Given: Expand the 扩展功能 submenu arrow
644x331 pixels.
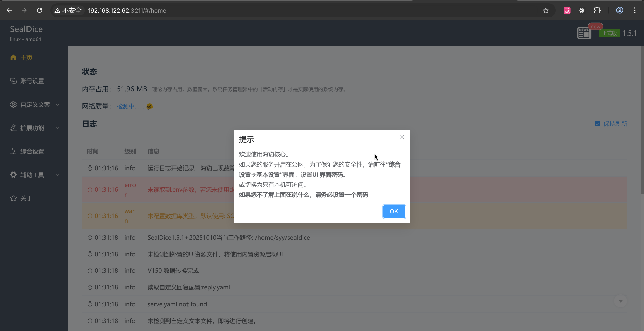Looking at the screenshot, I should click(58, 128).
